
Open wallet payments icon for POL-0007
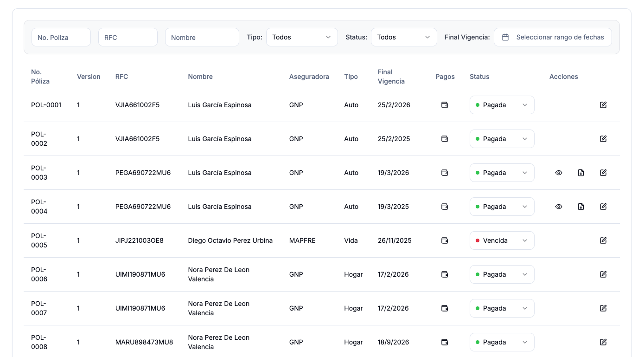click(x=445, y=308)
